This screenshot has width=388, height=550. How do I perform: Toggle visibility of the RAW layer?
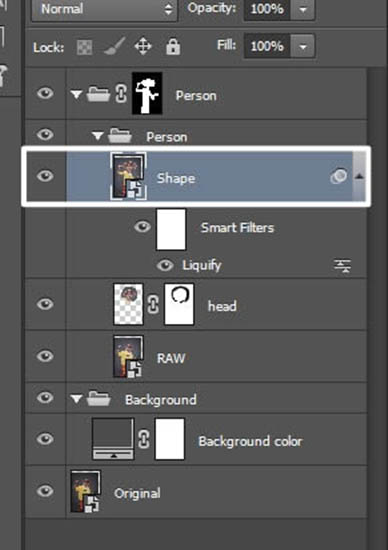pos(45,356)
